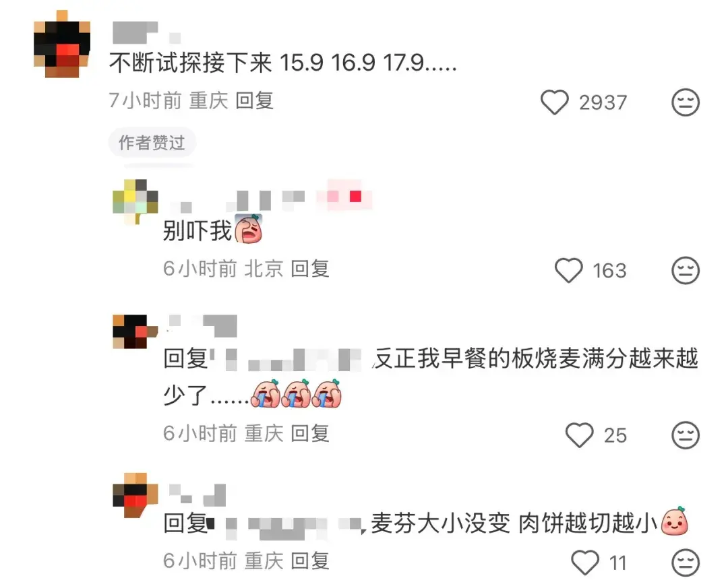Like the reply with 25 likes

[580, 435]
